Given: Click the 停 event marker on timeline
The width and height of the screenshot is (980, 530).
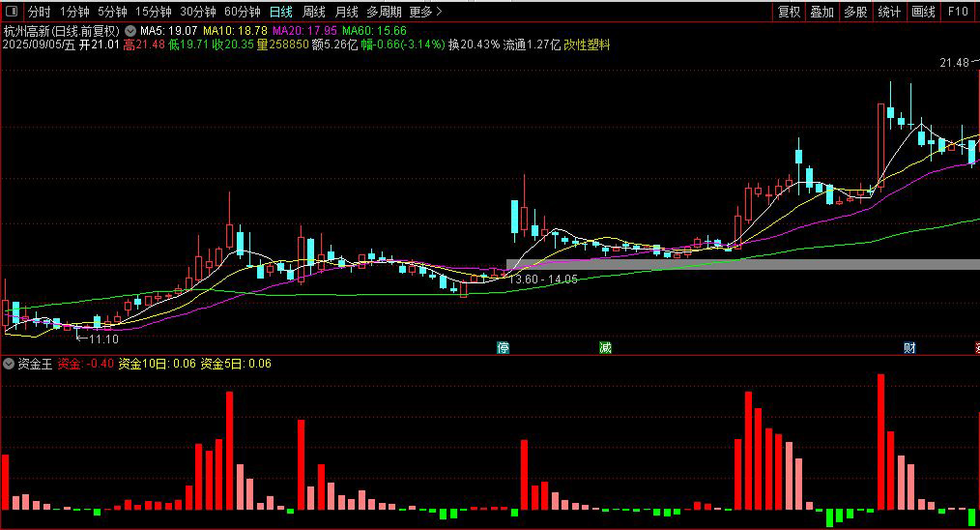Looking at the screenshot, I should pyautogui.click(x=503, y=347).
